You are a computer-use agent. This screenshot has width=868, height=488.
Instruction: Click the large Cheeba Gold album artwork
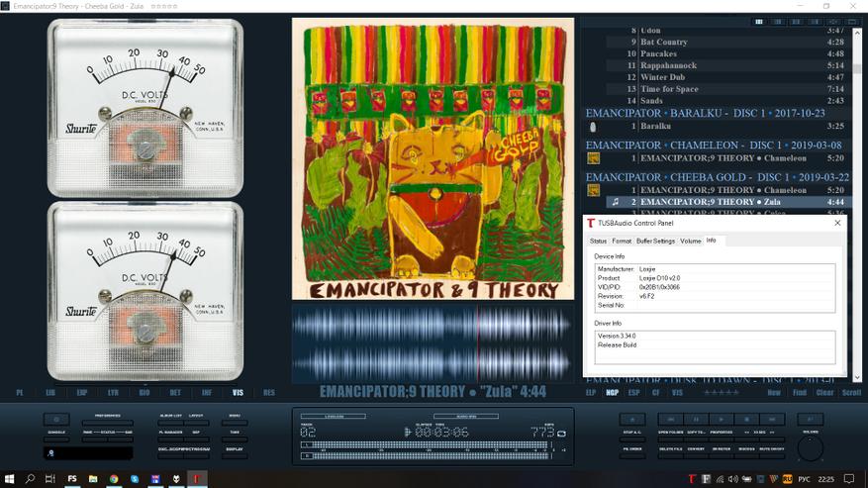coord(433,159)
